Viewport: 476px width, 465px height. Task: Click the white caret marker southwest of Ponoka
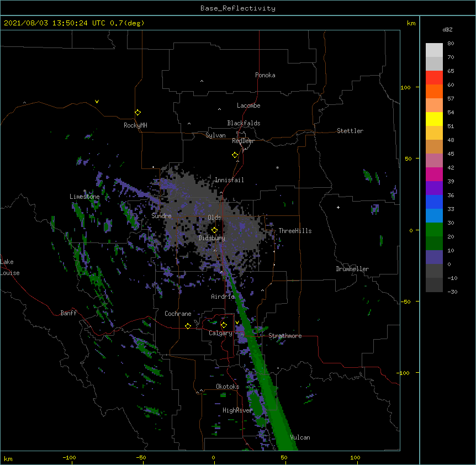pyautogui.click(x=202, y=81)
